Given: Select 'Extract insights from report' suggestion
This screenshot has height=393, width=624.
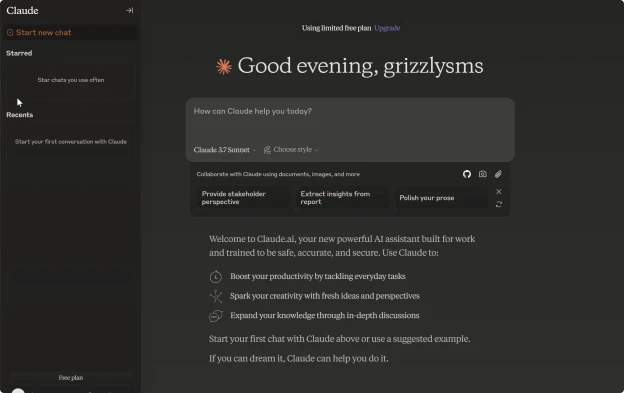Looking at the screenshot, I should [x=342, y=198].
